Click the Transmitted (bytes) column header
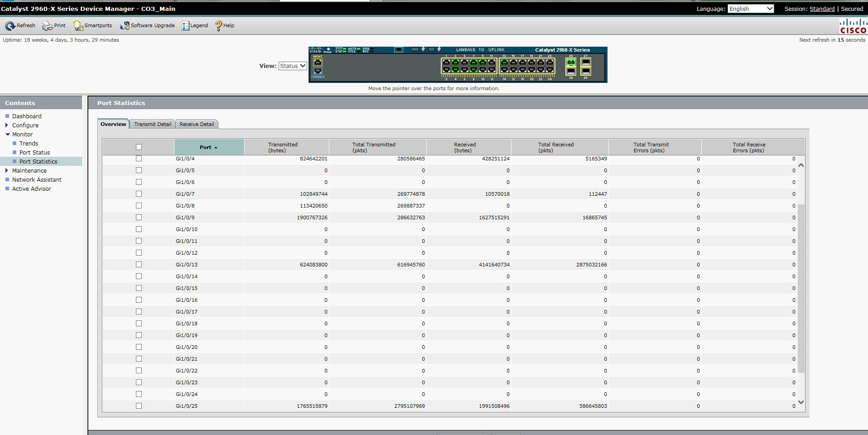This screenshot has width=868, height=435. (286, 147)
